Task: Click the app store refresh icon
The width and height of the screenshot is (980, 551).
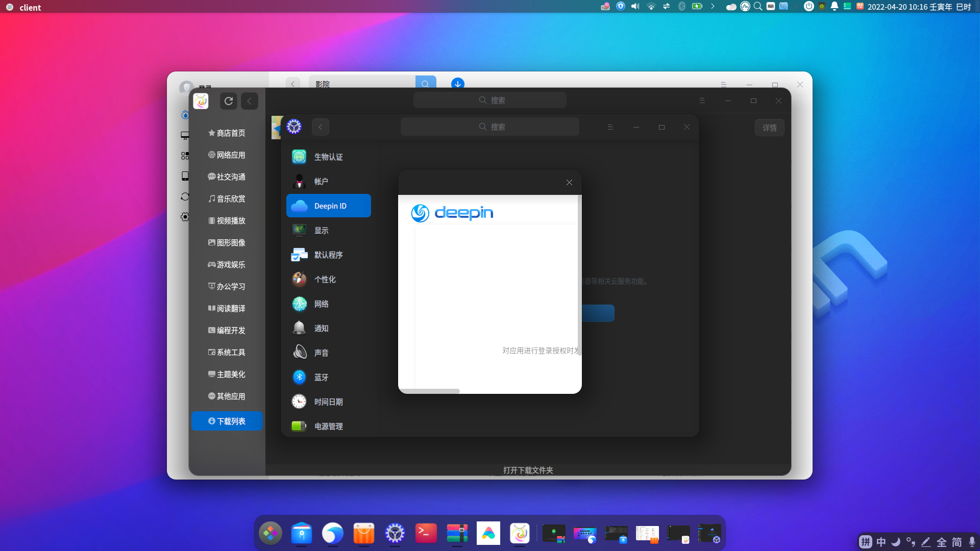Action: 228,101
